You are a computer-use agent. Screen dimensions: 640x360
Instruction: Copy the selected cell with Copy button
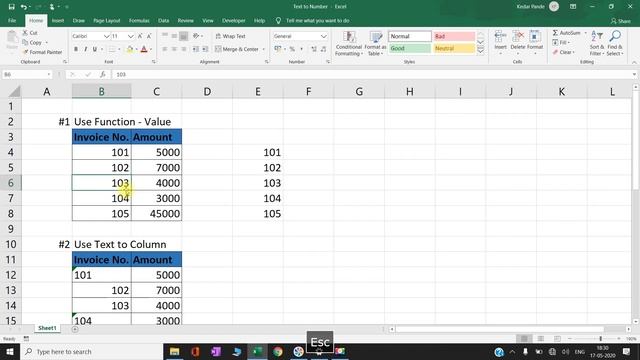coord(32,42)
